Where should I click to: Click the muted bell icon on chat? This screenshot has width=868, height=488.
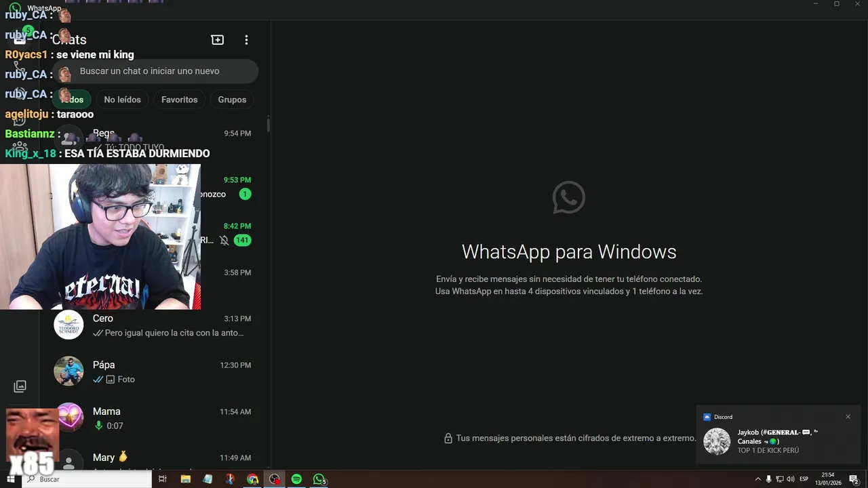[x=224, y=240]
